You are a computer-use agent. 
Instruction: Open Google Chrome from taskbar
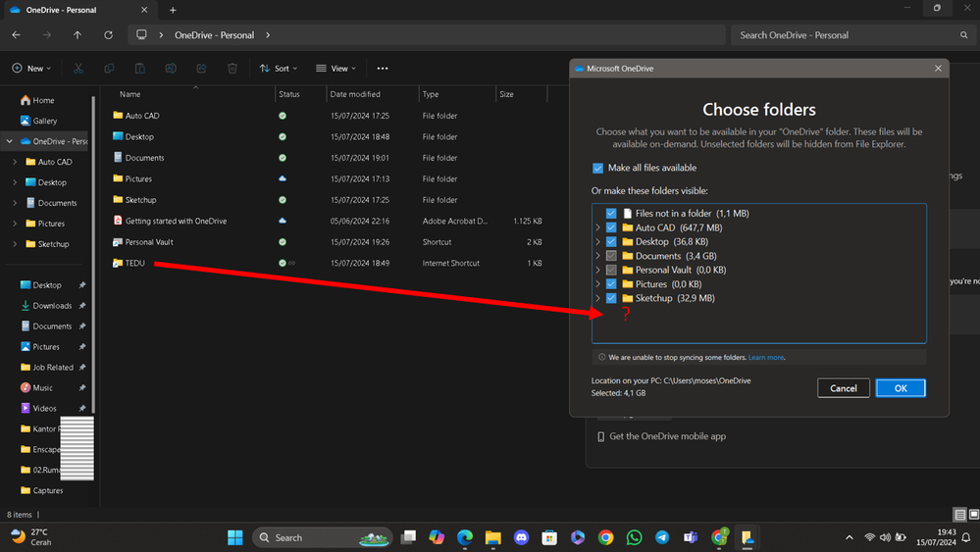(605, 537)
